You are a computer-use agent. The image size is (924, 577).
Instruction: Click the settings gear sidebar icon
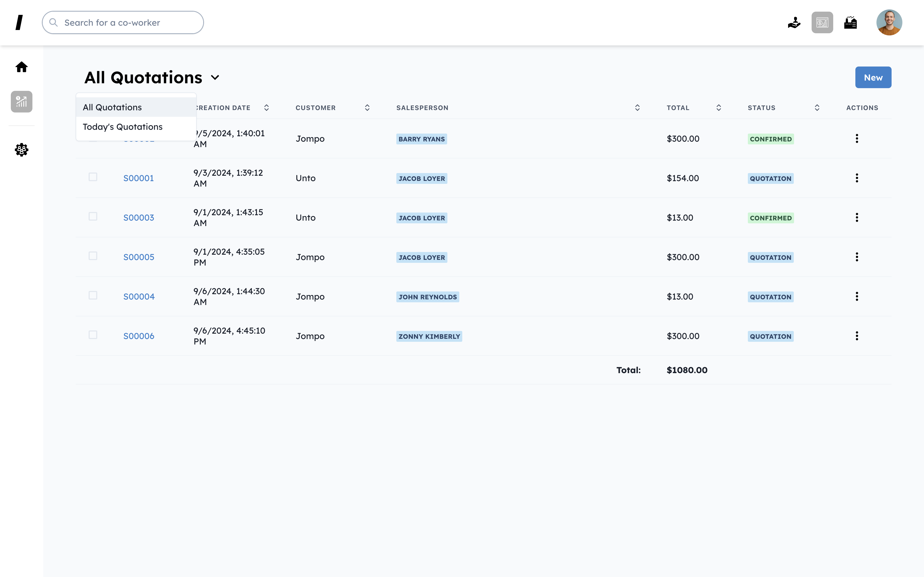click(x=21, y=150)
